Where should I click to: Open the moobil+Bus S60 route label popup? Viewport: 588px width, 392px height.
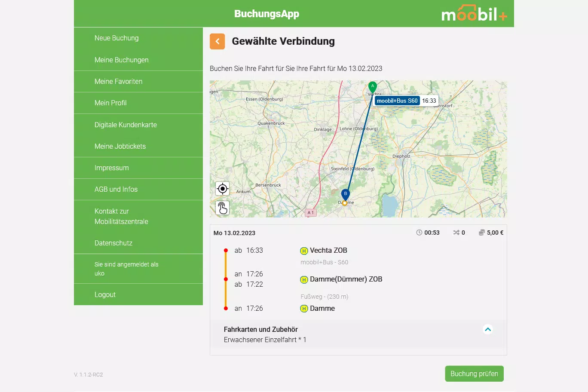[396, 101]
